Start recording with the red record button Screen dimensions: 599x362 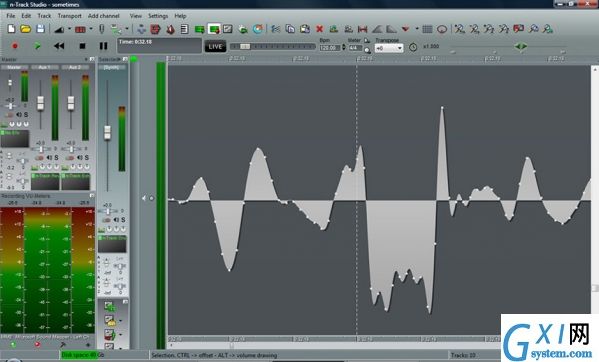click(x=15, y=46)
